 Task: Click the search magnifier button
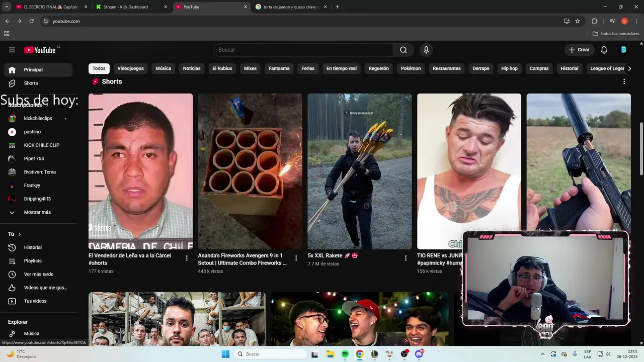click(404, 50)
